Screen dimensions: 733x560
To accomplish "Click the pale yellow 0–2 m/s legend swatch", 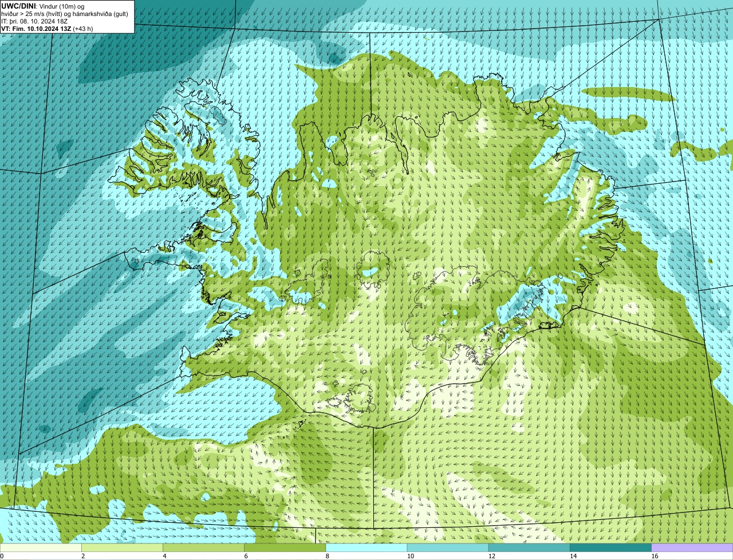I will point(41,547).
